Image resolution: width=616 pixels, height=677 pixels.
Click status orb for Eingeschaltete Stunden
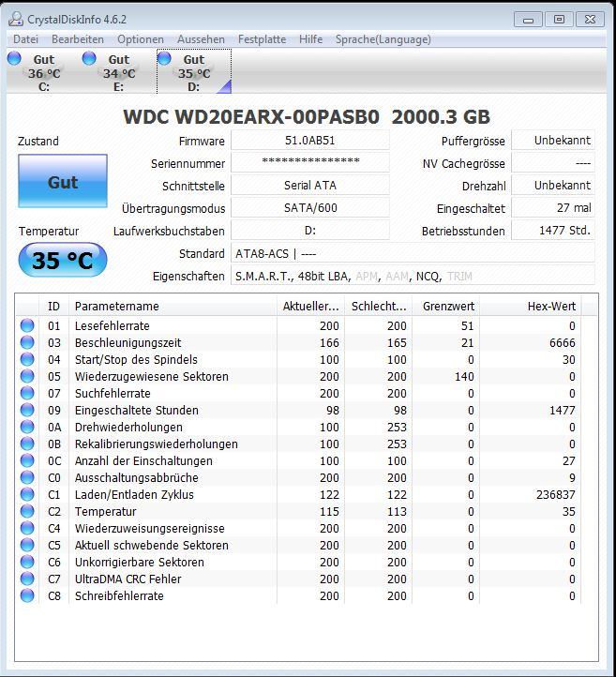[x=27, y=410]
